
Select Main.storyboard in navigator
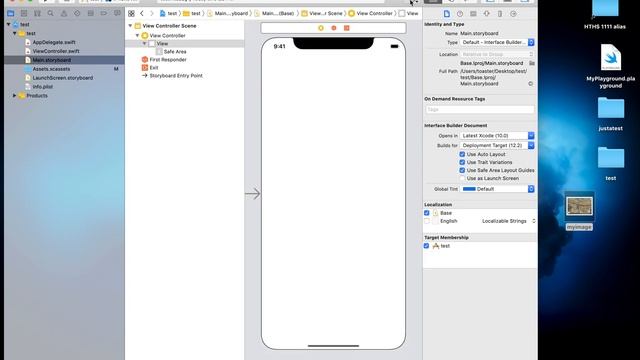point(52,60)
